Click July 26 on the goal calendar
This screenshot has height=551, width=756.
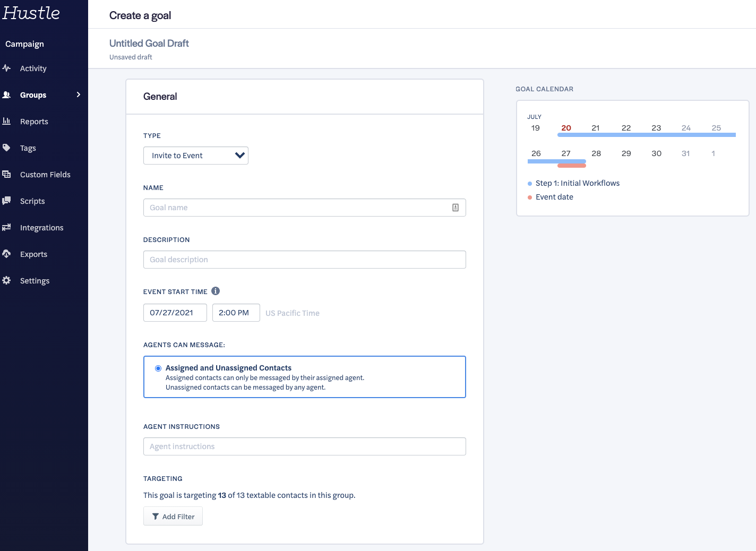tap(536, 153)
